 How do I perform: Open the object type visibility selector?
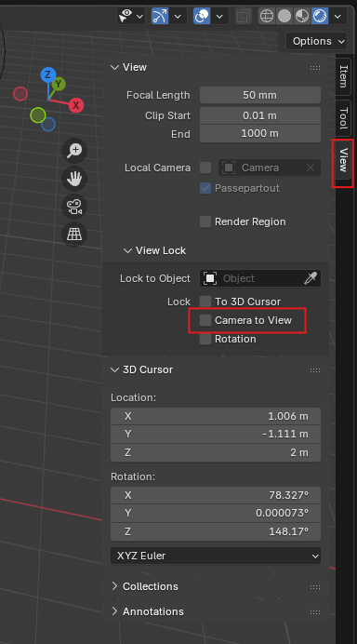(x=130, y=17)
